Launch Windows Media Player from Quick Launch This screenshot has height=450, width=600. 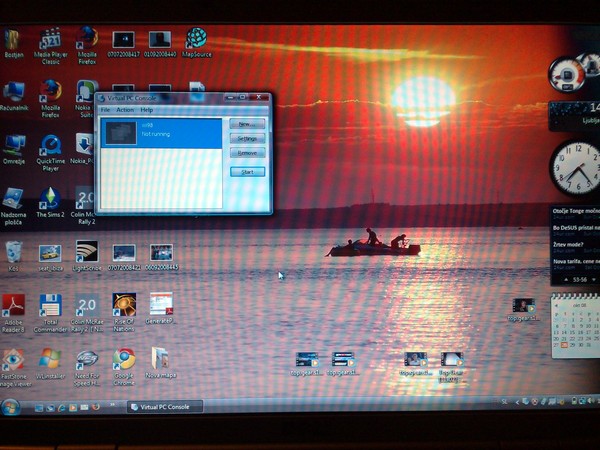[73, 408]
